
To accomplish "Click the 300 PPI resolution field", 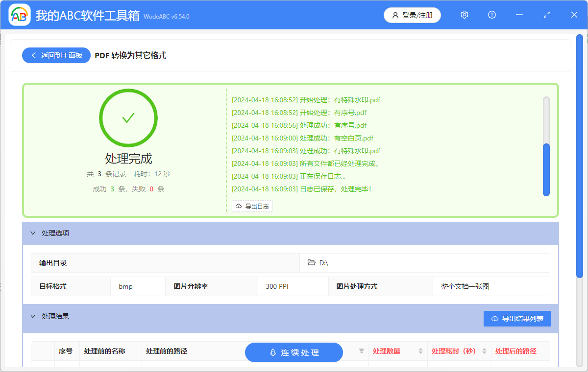I will pyautogui.click(x=293, y=286).
